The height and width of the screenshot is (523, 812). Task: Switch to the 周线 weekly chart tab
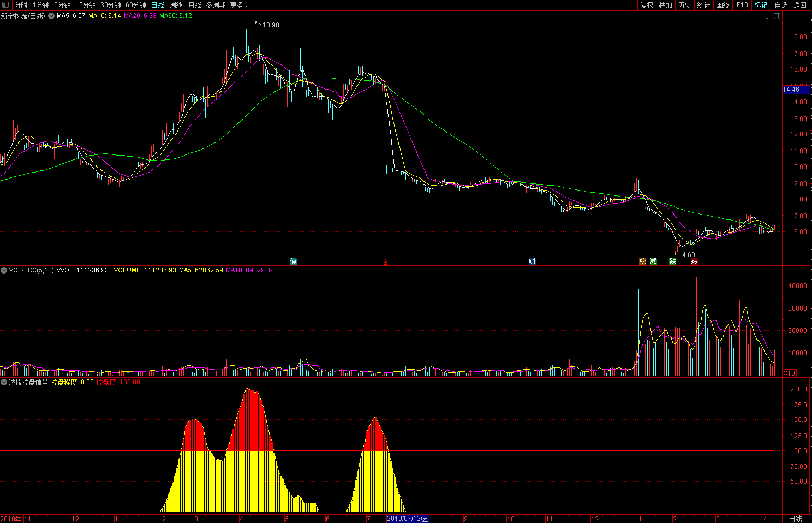click(x=176, y=5)
